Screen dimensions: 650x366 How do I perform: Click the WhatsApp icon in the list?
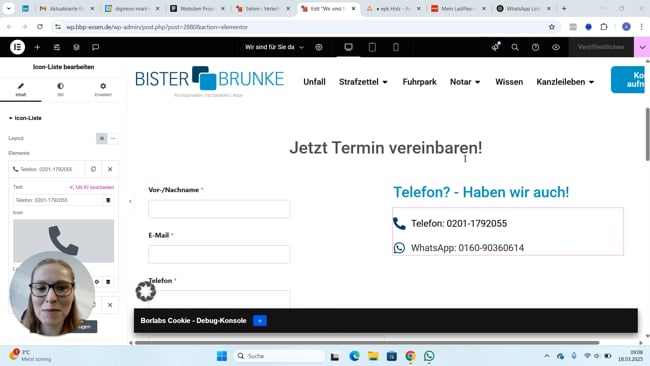[x=399, y=247]
